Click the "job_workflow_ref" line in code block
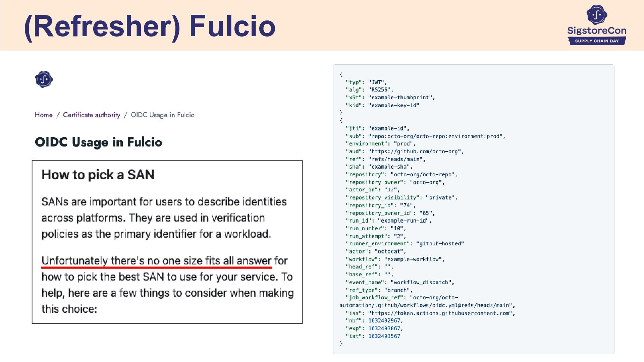 (x=401, y=298)
